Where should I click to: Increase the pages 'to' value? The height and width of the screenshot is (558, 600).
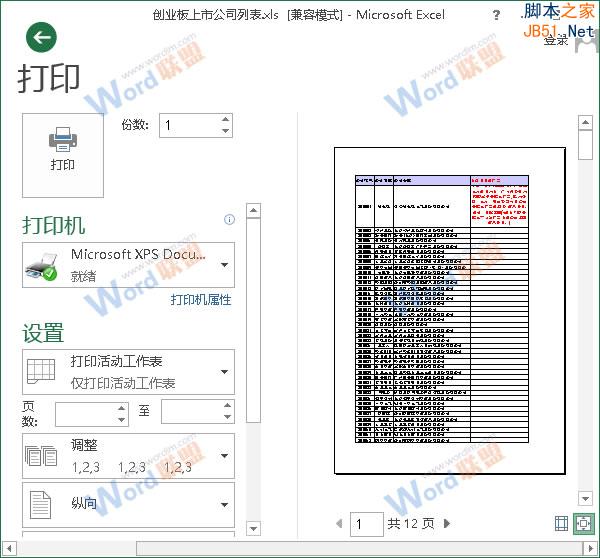click(x=227, y=406)
